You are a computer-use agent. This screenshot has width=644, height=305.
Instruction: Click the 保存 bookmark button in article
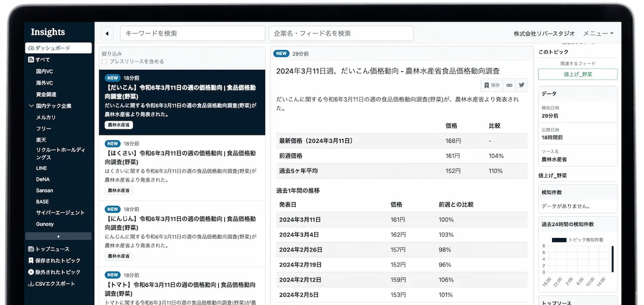coord(492,85)
